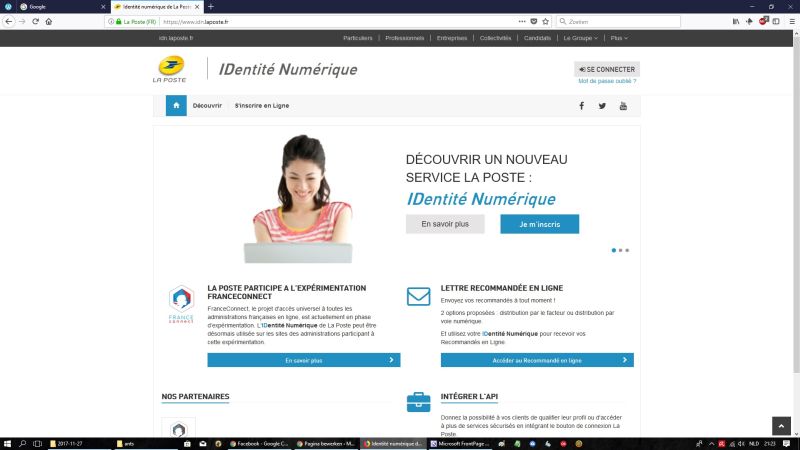Click the Mot de passe oublié link
The image size is (800, 450).
(x=607, y=81)
